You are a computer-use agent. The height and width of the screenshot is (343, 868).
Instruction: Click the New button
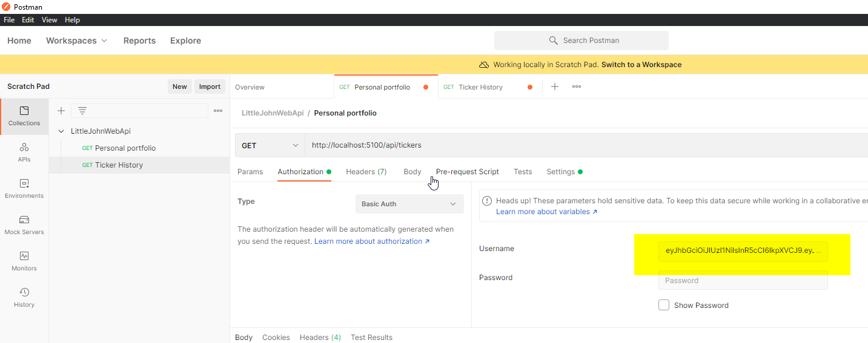tap(180, 87)
